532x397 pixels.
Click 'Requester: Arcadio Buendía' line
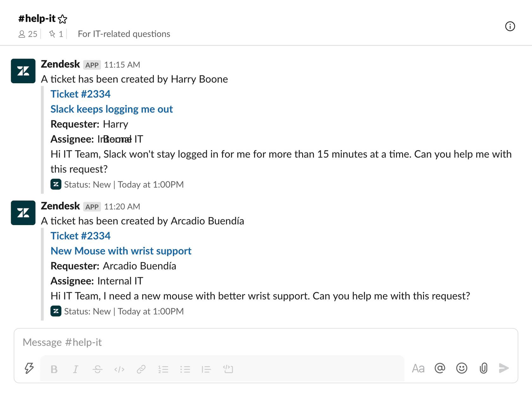(113, 266)
